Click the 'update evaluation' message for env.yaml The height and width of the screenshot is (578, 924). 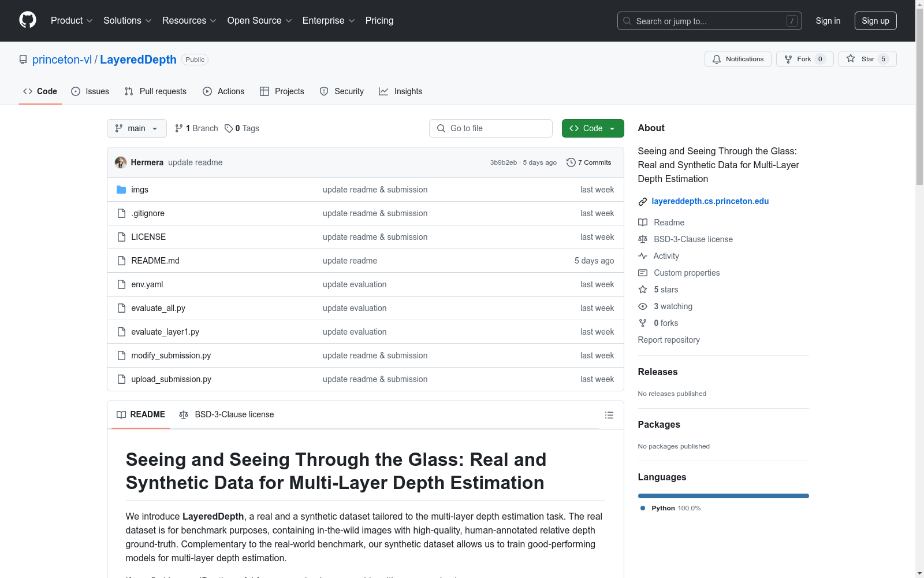click(355, 284)
